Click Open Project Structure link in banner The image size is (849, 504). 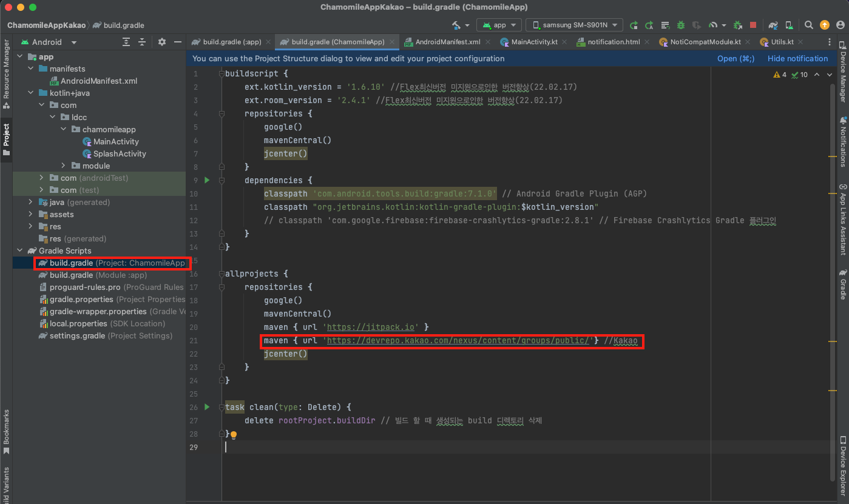coord(736,58)
